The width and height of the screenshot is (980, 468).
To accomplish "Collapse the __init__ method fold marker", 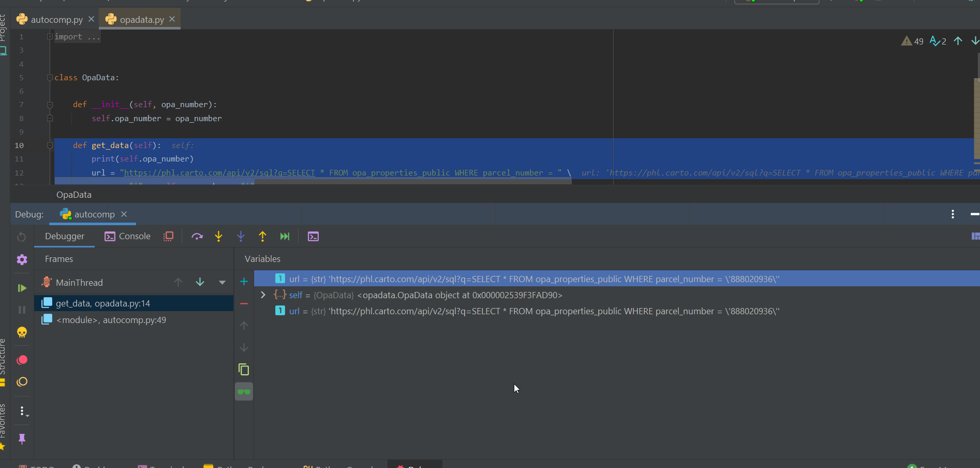I will (50, 105).
